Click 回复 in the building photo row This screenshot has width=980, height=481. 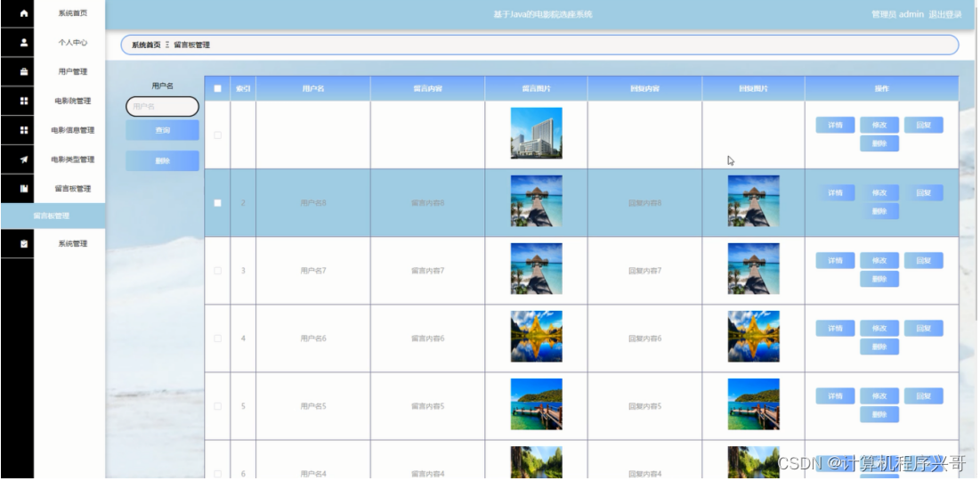point(924,125)
